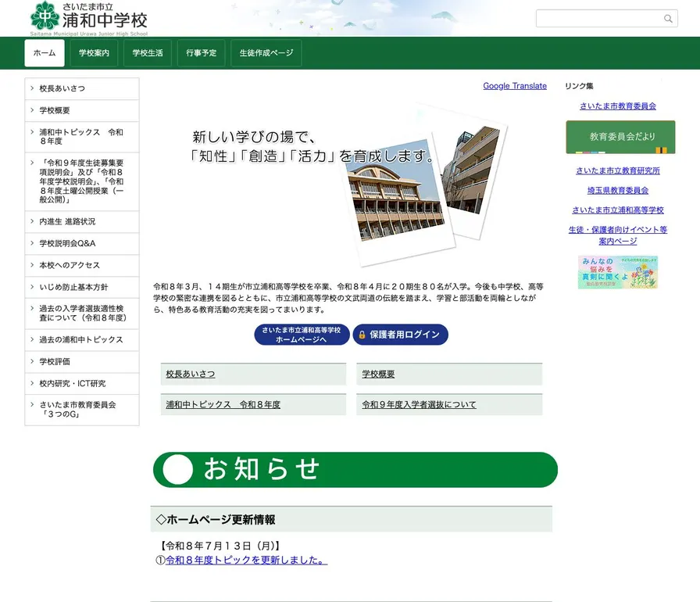The width and height of the screenshot is (700, 602).
Task: Click the date text 令和8年7月13日（月）
Action: [220, 546]
